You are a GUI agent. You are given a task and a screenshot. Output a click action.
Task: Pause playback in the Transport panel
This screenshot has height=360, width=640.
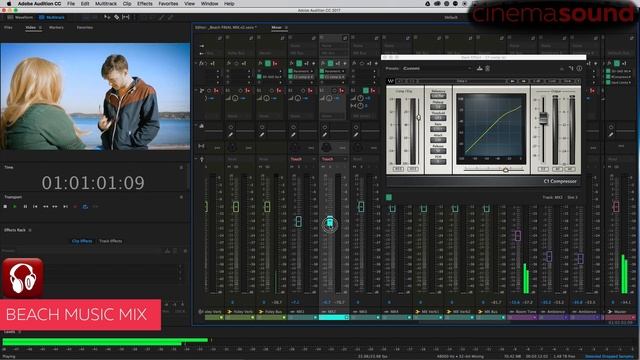coord(25,207)
